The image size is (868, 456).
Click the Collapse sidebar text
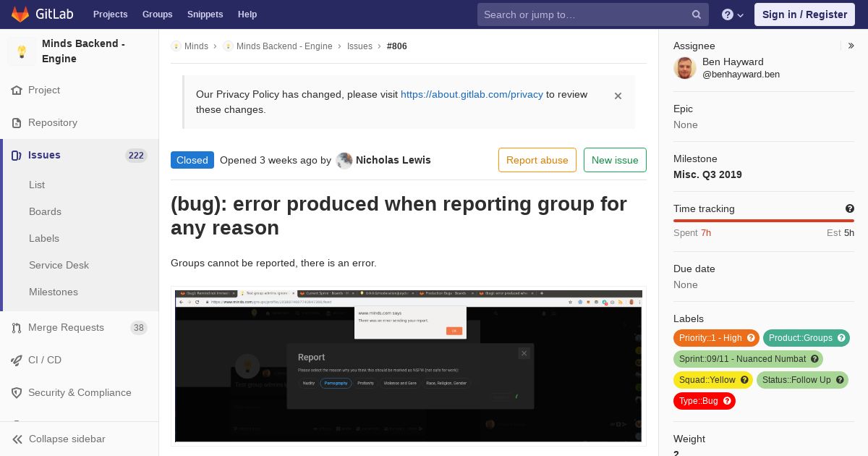[67, 439]
